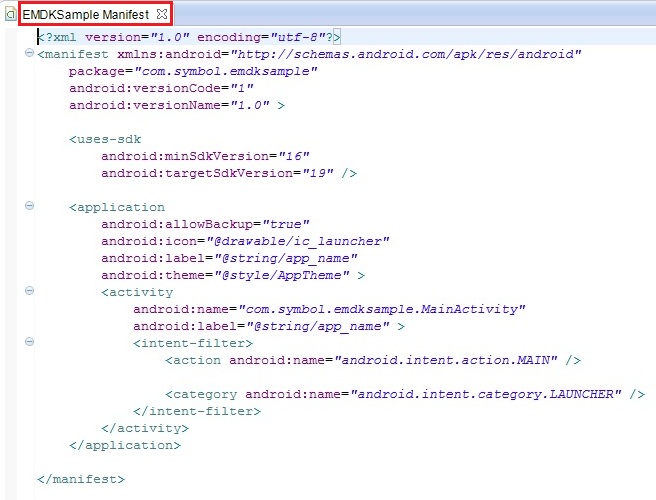Click the package="com.symbol.emdksample" attribute

point(193,72)
